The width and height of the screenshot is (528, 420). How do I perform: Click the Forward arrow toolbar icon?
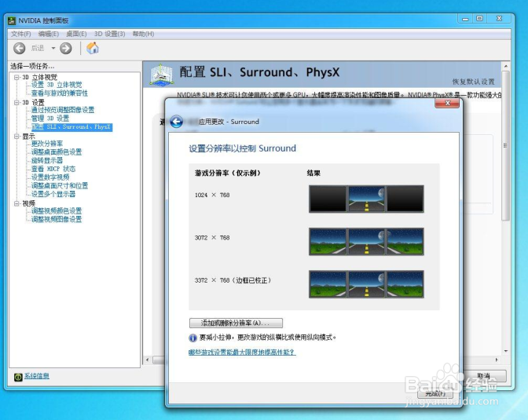coord(66,49)
